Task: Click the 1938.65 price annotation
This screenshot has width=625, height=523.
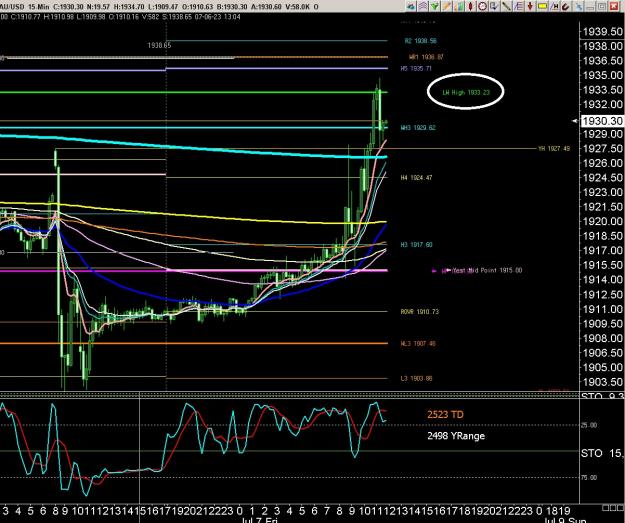Action: (159, 45)
